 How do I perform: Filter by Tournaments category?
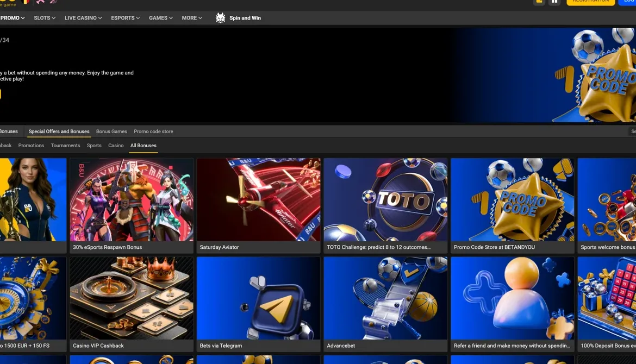click(x=65, y=146)
